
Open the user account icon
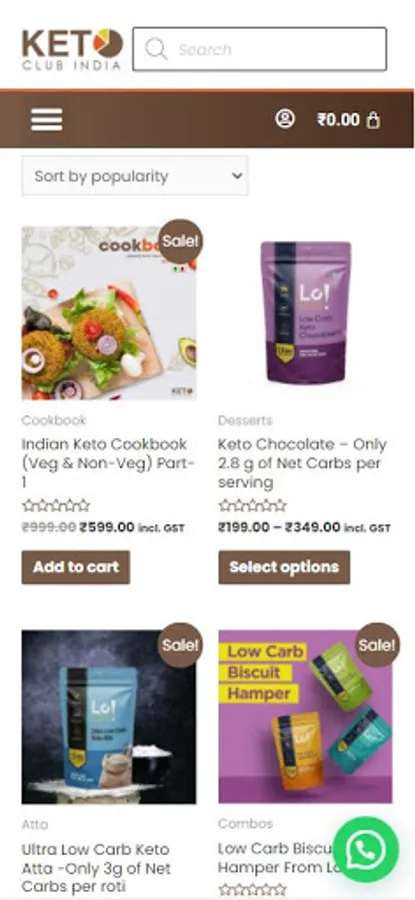click(x=285, y=119)
